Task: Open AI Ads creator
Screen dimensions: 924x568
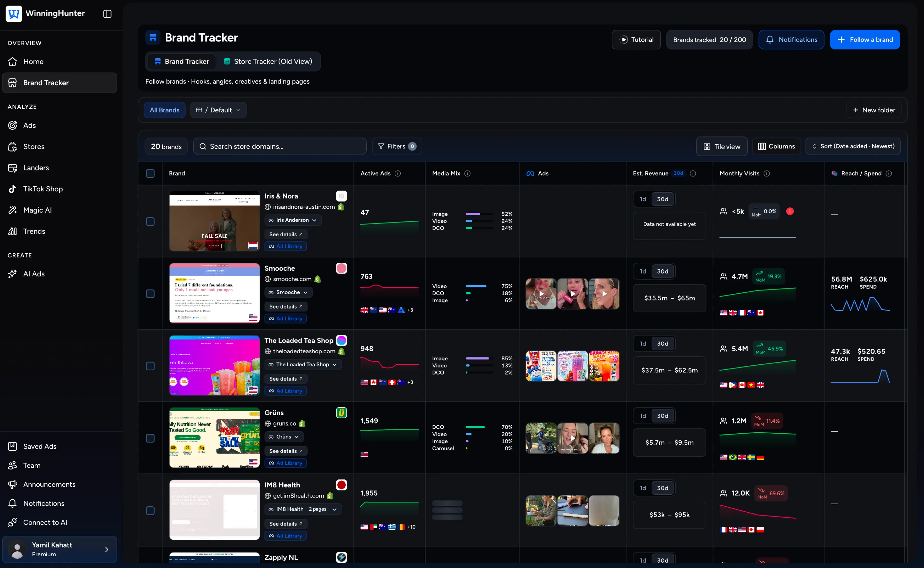Action: point(60,274)
